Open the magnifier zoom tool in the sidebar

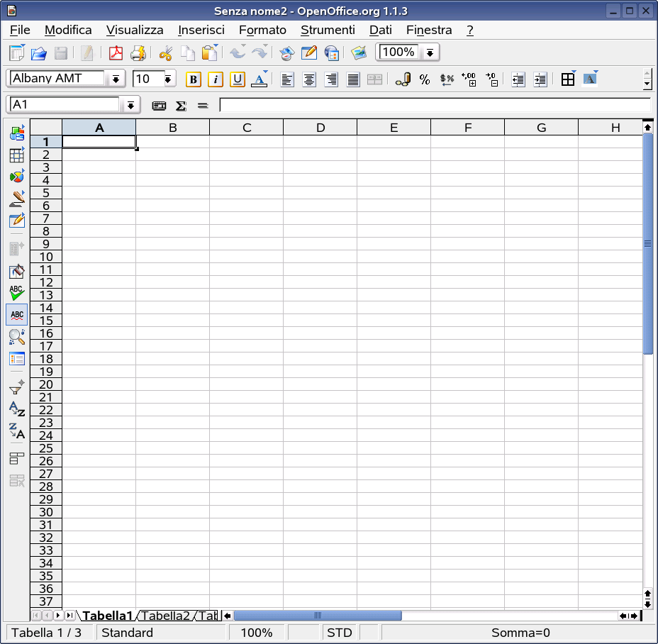click(16, 337)
